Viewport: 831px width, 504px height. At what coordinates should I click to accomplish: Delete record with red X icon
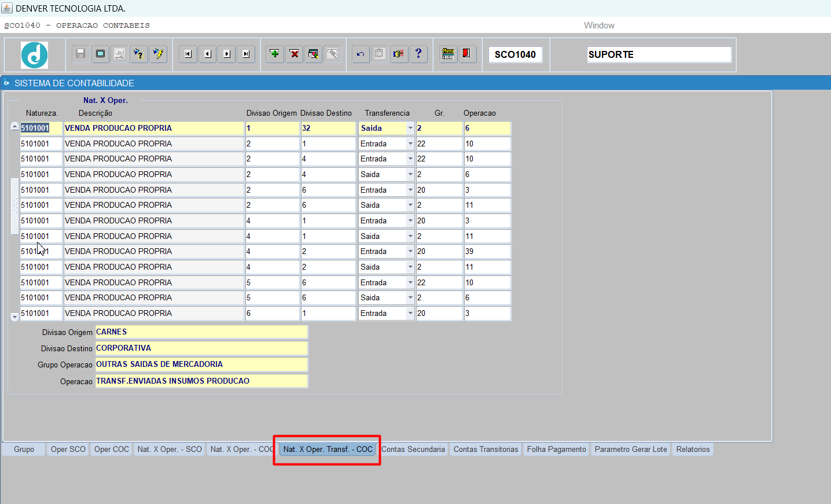click(x=295, y=54)
